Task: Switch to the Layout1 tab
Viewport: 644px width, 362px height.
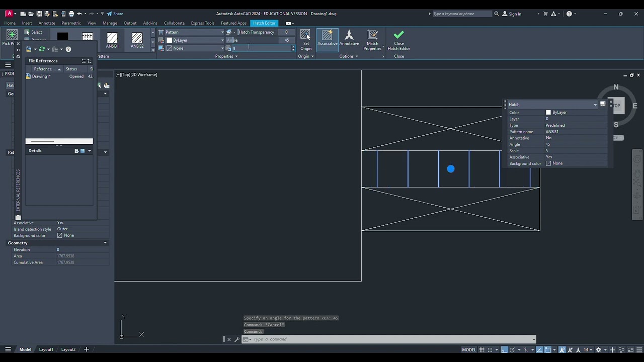Action: 46,349
